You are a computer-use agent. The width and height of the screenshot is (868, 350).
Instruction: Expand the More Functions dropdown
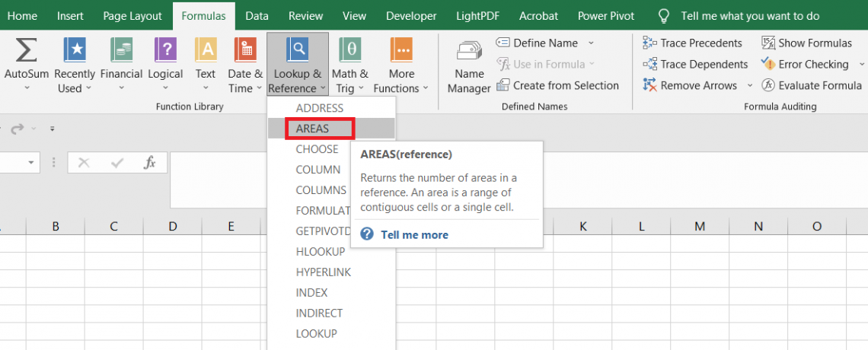point(401,66)
